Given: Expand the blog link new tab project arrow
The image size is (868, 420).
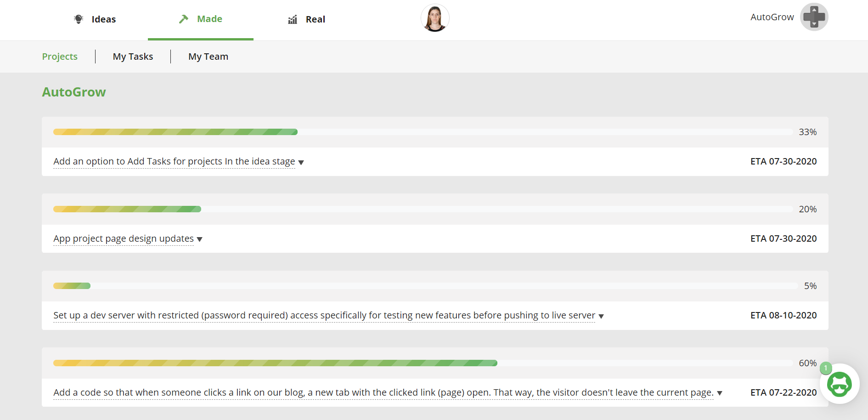Looking at the screenshot, I should click(720, 393).
